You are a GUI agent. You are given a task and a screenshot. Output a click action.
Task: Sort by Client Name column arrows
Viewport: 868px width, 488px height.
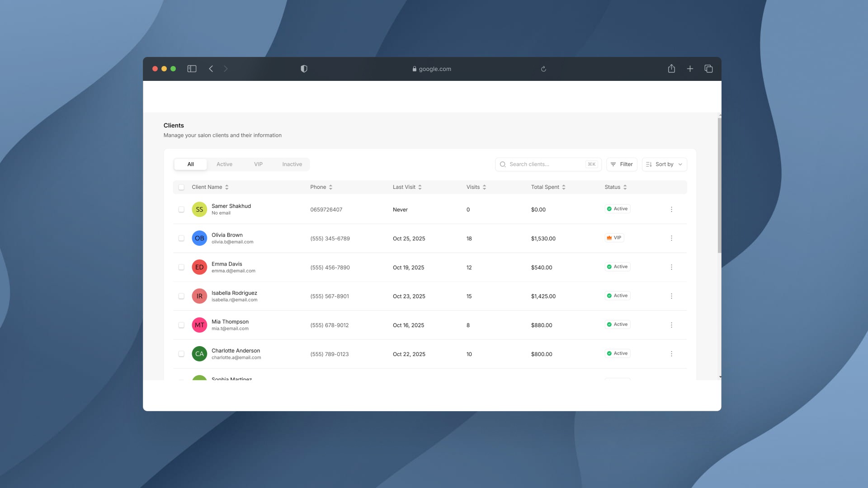coord(227,187)
